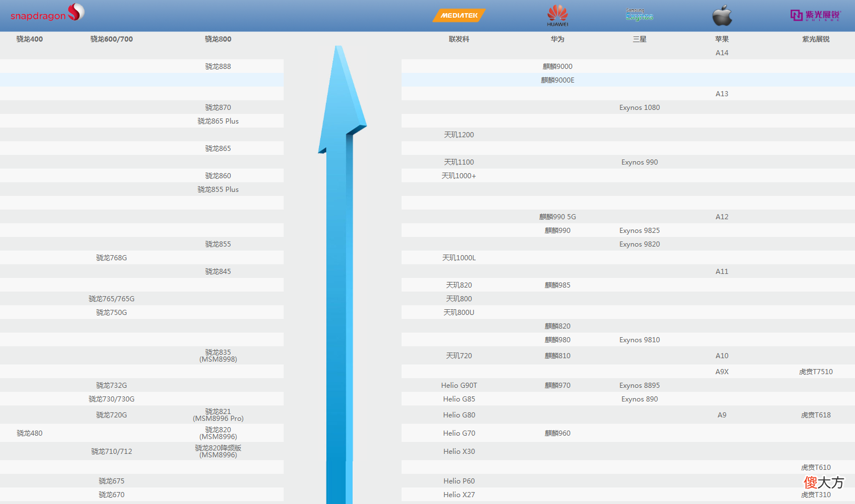
Task: Click the 天玑720 cell
Action: (459, 356)
